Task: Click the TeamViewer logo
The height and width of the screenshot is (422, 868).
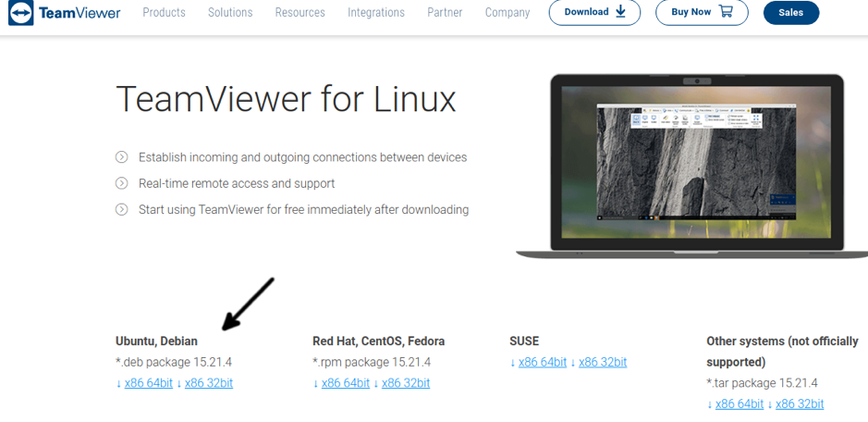Action: click(64, 12)
